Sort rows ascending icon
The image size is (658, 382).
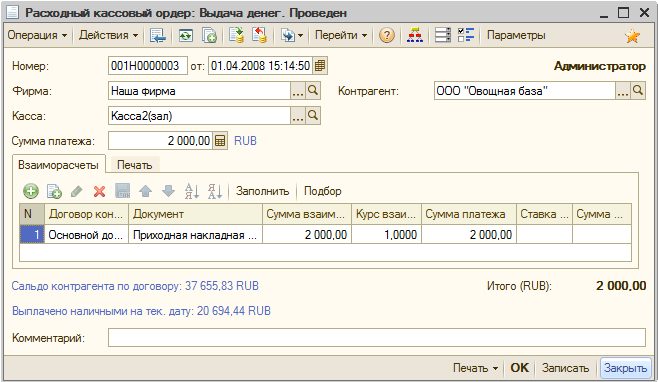pyautogui.click(x=192, y=191)
